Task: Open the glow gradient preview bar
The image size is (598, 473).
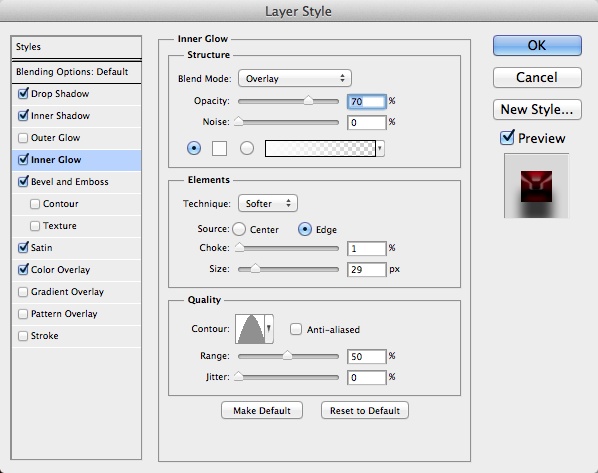Action: (x=320, y=148)
